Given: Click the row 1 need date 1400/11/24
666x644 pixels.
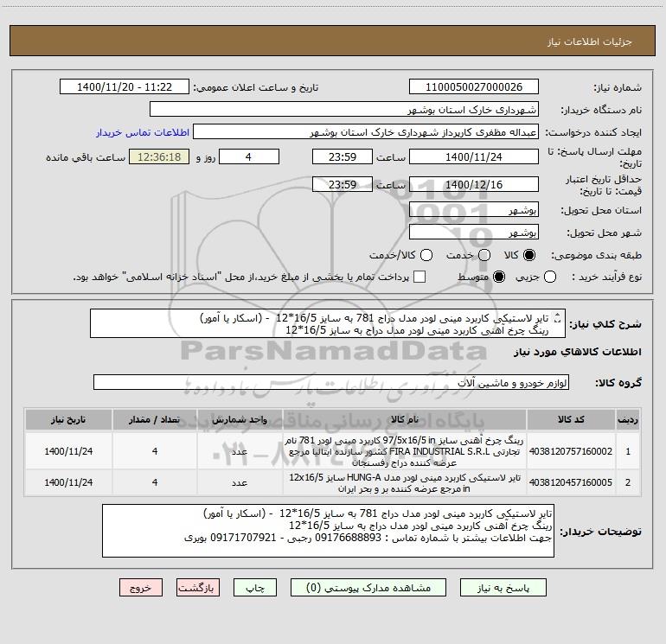Looking at the screenshot, I should [x=68, y=451].
